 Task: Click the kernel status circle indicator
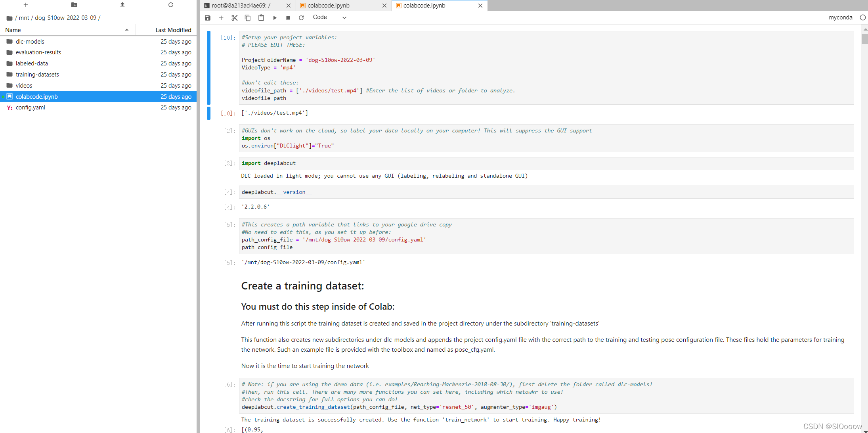862,17
